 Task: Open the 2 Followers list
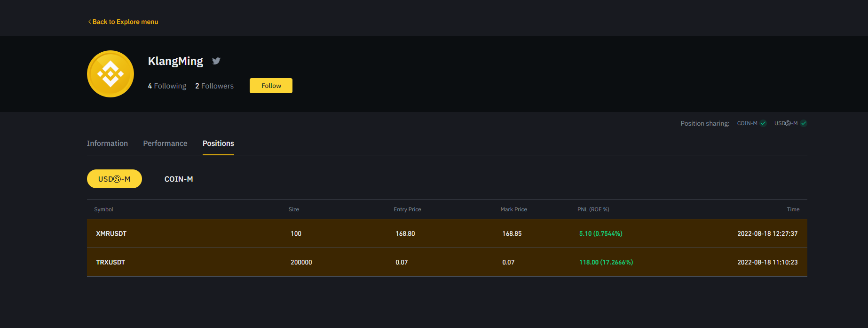click(214, 86)
